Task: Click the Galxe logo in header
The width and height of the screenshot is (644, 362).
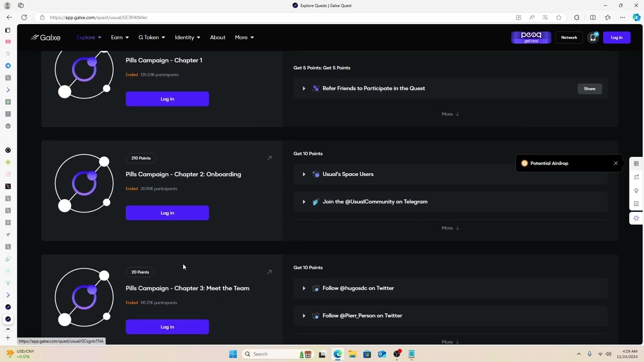Action: [x=45, y=38]
